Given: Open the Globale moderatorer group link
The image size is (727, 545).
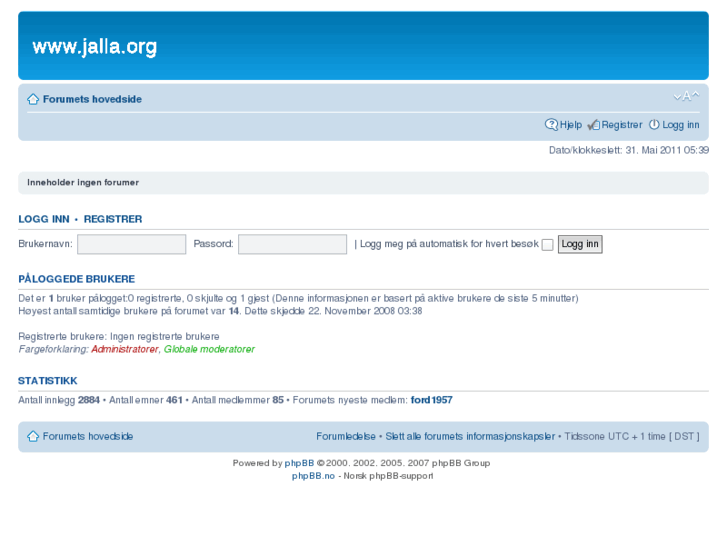Looking at the screenshot, I should (x=209, y=349).
